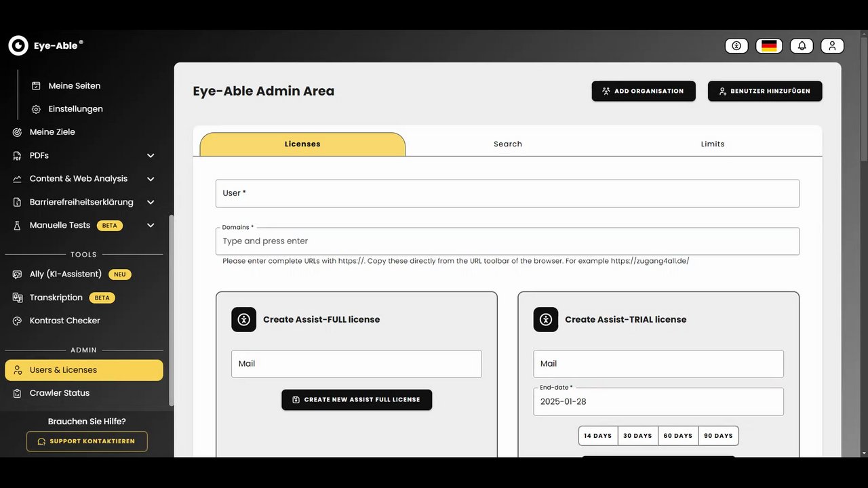The image size is (868, 488).
Task: Click the Brauchen Sie Hilfe? text
Action: [87, 422]
